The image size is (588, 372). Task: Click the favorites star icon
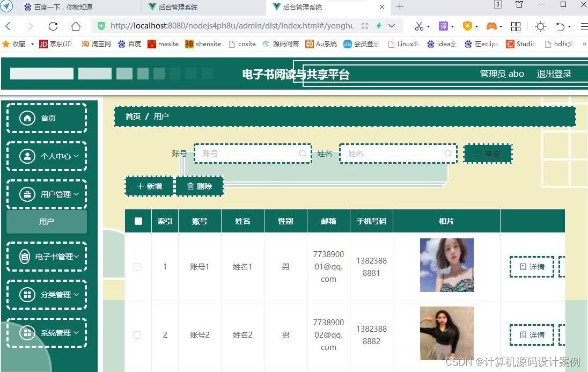pyautogui.click(x=5, y=44)
